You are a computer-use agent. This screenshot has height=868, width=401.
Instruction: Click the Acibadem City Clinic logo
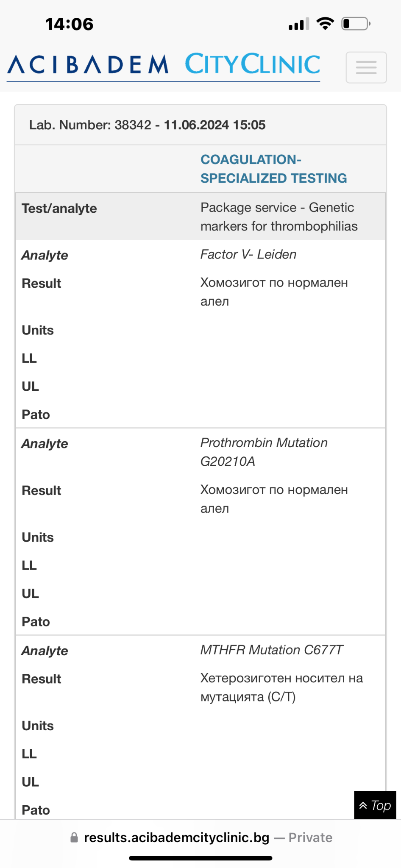click(x=164, y=66)
